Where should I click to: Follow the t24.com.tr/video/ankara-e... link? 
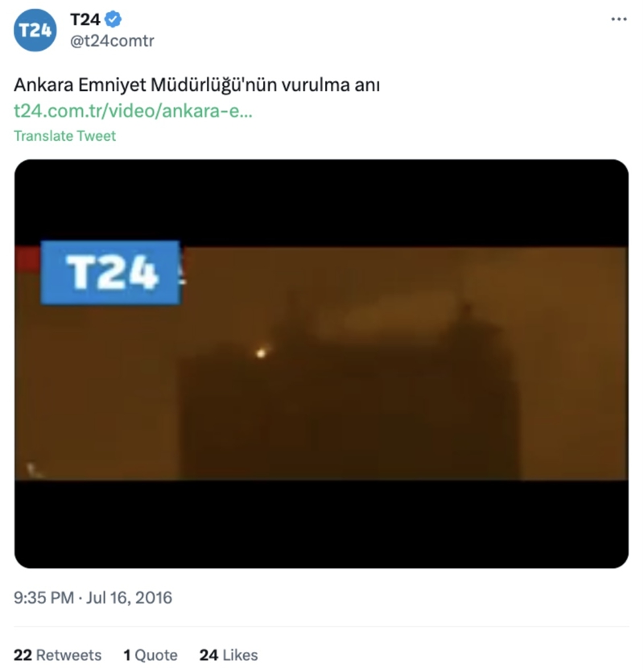[x=134, y=111]
